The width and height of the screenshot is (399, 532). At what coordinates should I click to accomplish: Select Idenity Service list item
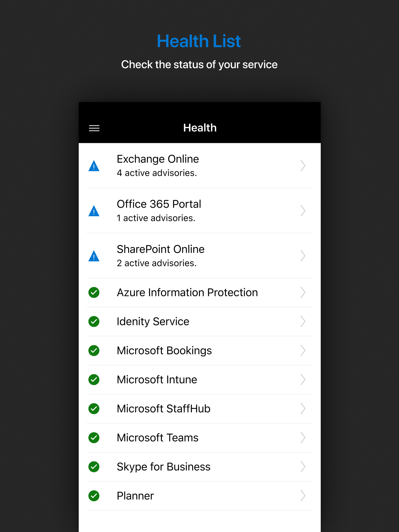[153, 321]
